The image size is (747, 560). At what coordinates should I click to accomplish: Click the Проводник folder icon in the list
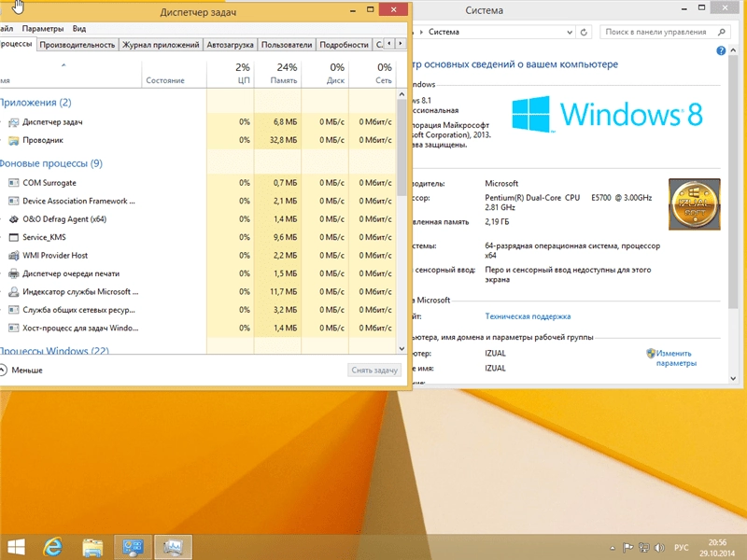[14, 141]
